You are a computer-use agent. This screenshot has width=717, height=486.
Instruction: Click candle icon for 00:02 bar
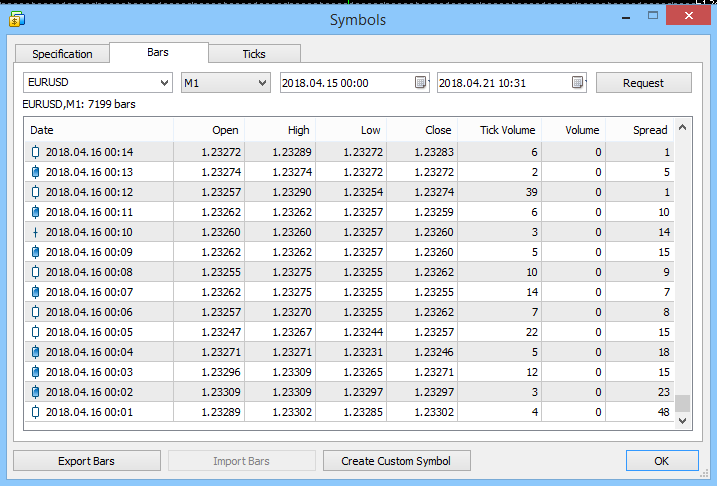[x=35, y=392]
